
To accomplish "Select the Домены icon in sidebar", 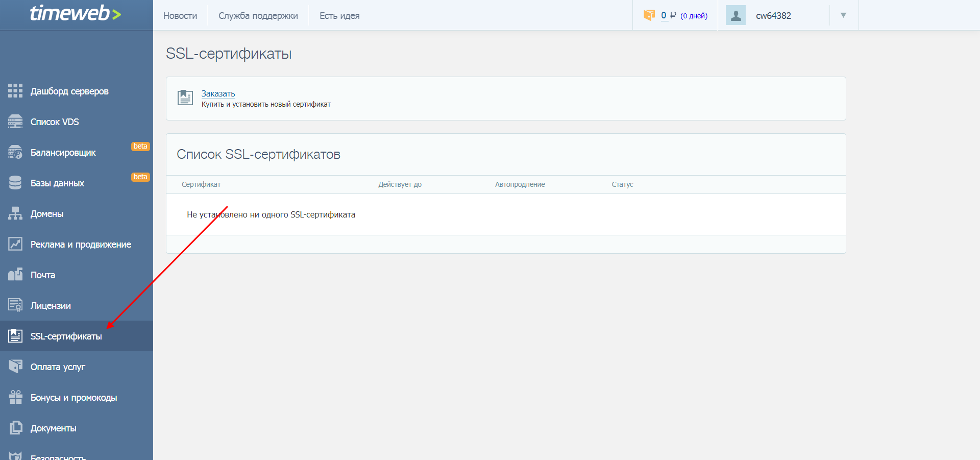I will tap(15, 213).
